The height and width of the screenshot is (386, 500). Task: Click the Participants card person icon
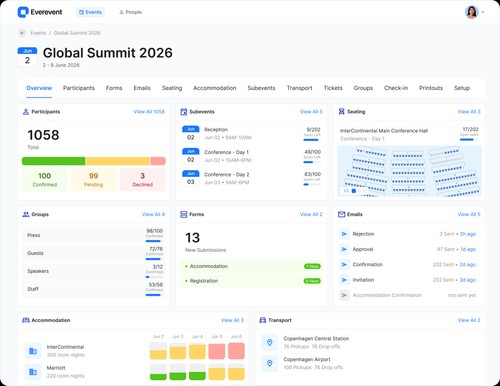[26, 112]
